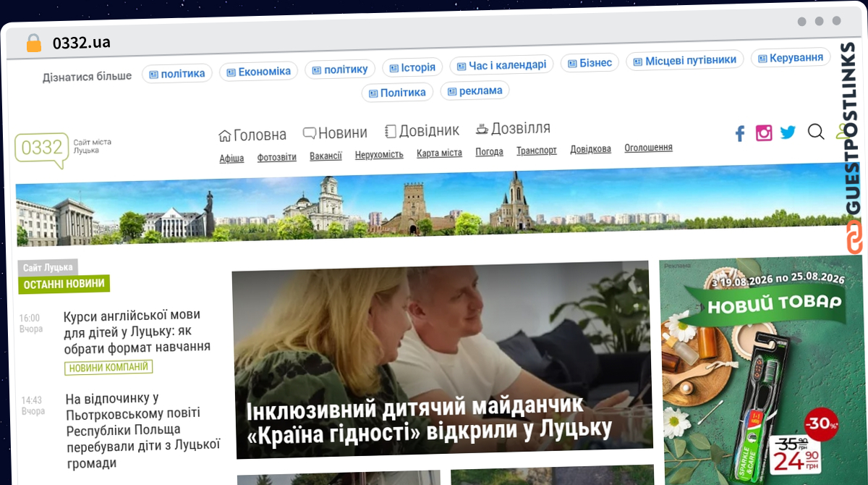Open the Карта міста link
Image resolution: width=868 pixels, height=485 pixels.
point(439,153)
